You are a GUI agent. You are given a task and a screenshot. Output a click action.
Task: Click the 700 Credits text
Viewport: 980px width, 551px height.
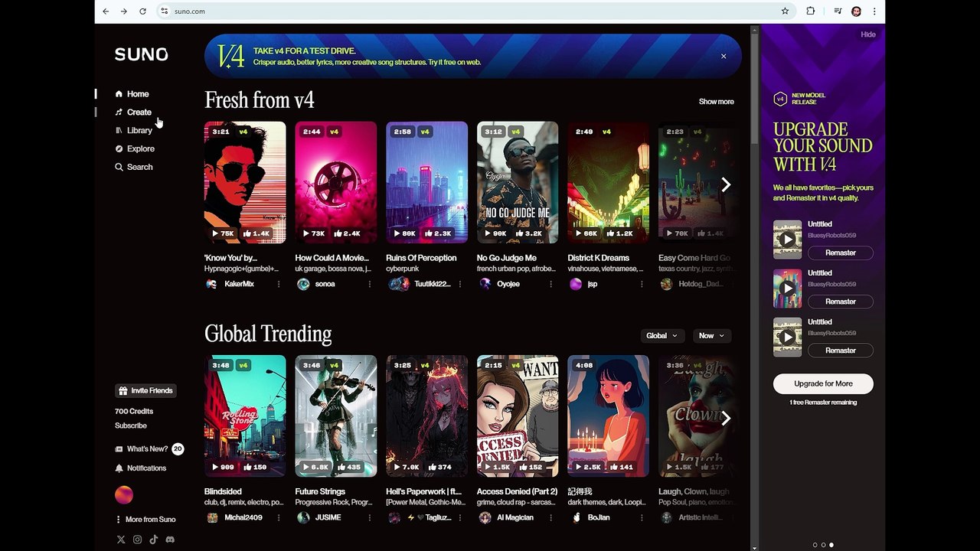pyautogui.click(x=134, y=412)
